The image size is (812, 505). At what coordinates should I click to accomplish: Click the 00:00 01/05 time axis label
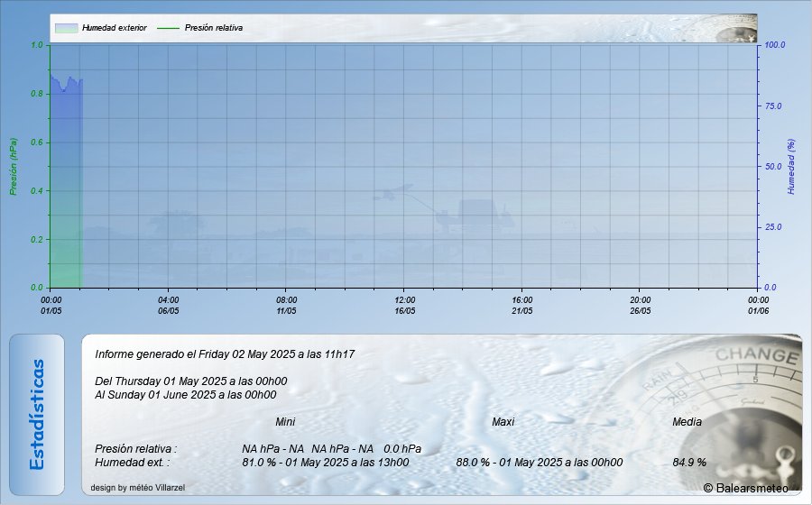(x=51, y=306)
